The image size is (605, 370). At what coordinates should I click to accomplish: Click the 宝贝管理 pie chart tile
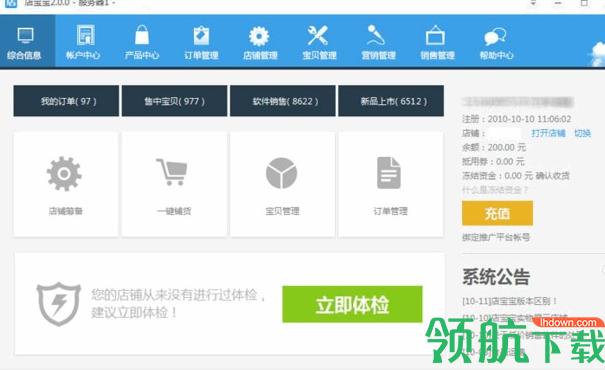[282, 184]
